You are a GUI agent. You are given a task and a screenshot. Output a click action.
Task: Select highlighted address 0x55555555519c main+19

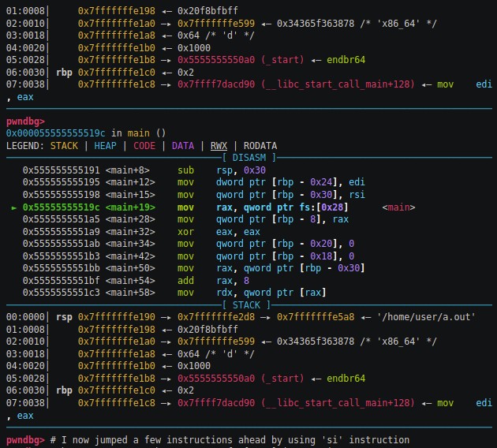coord(62,207)
